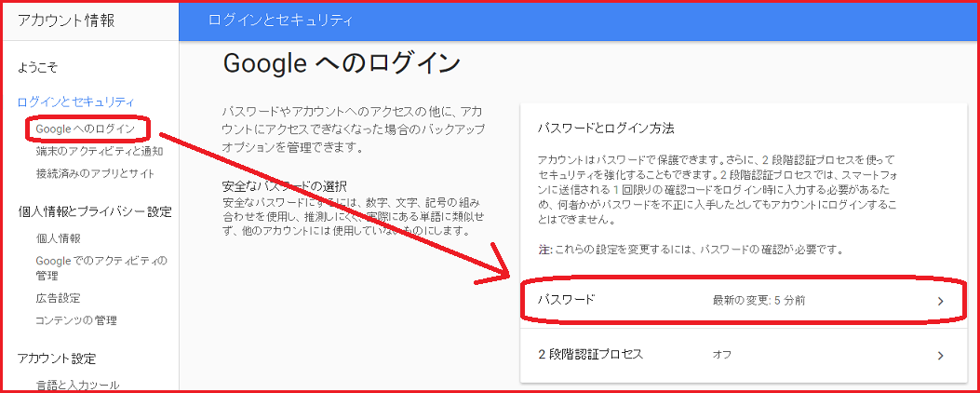Viewport: 980px width, 393px height.
Task: Open 個人情報 sidebar item
Action: [59, 238]
